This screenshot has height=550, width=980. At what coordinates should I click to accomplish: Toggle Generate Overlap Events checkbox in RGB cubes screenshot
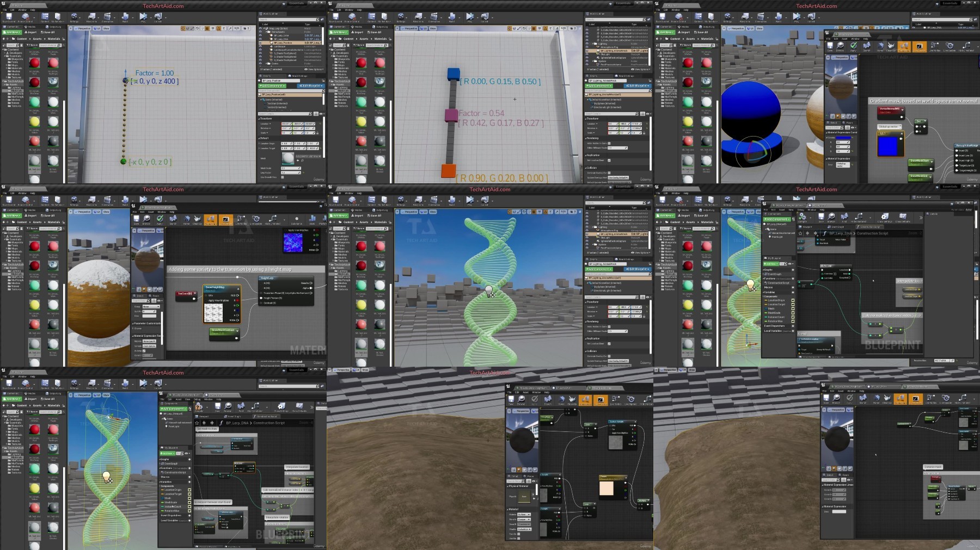tap(609, 173)
